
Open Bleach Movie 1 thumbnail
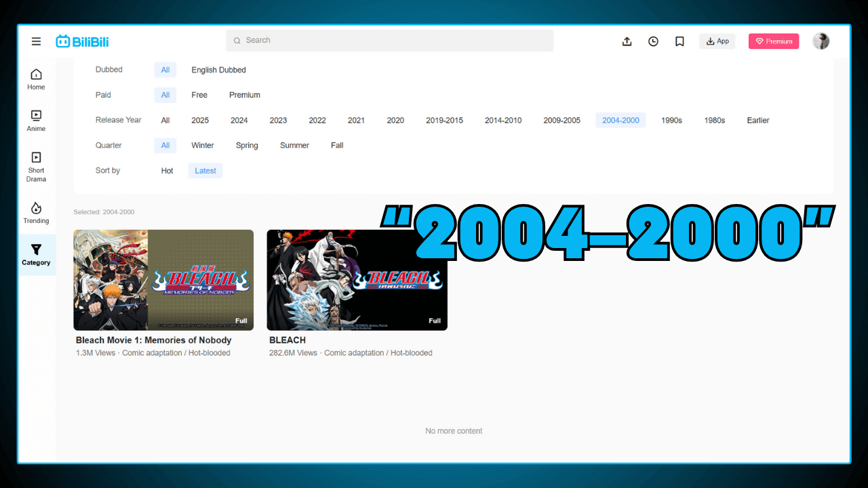click(x=163, y=280)
